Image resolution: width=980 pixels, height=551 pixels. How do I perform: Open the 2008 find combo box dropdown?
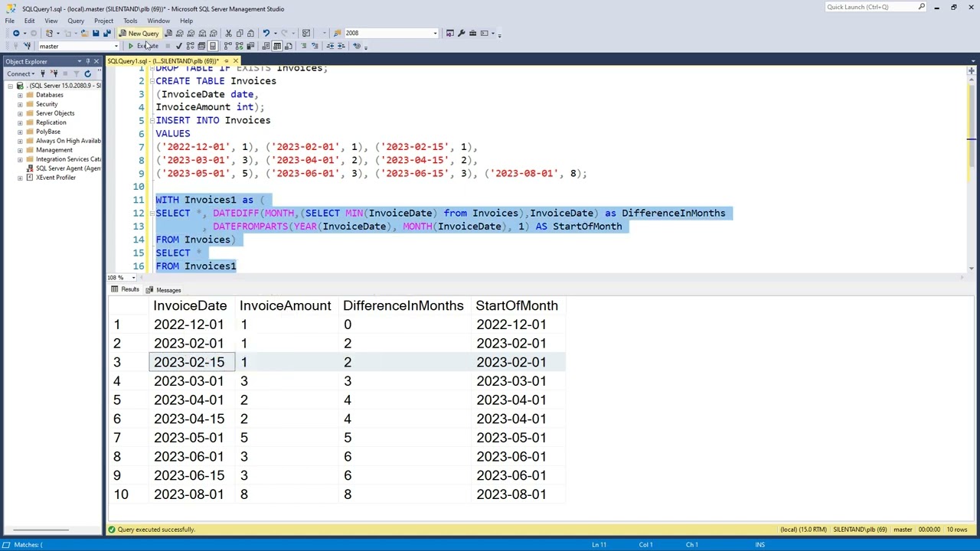tap(436, 33)
